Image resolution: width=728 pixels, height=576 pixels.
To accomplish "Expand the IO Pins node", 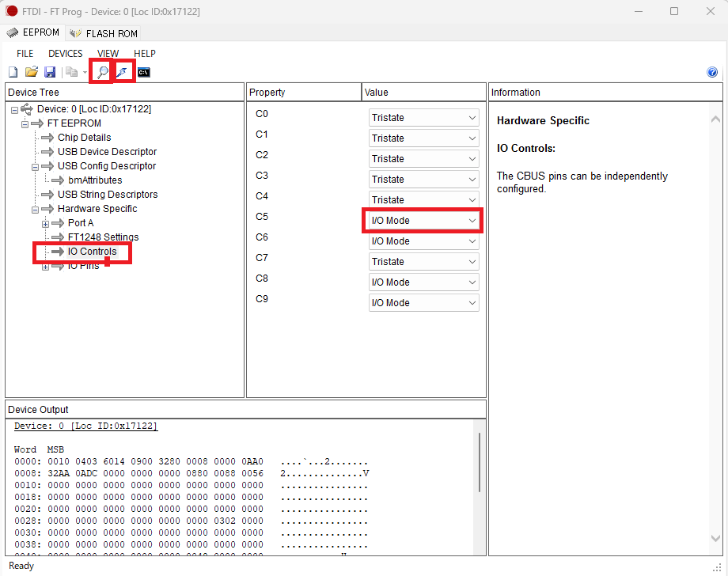I will point(46,267).
